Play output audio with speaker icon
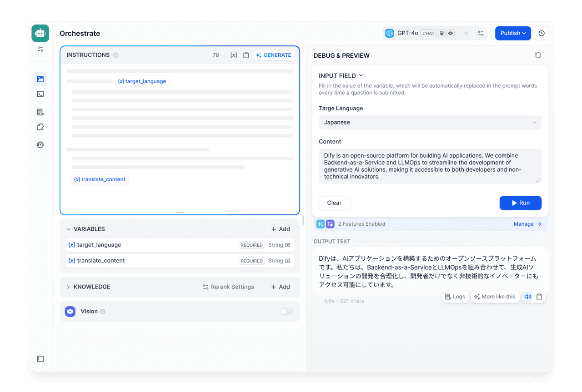 [528, 297]
